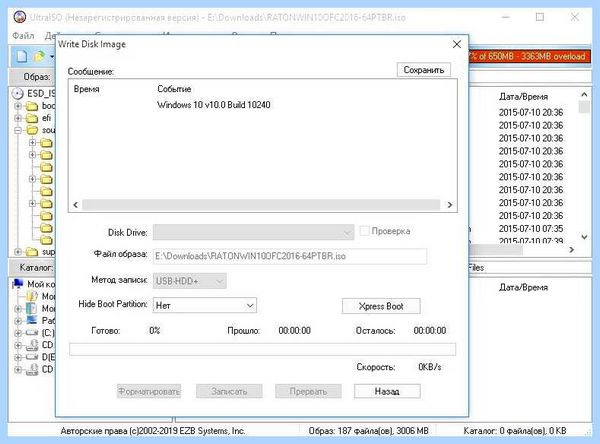Expand the (C:) drive node
Screen dimensions: 600x444
point(18,333)
